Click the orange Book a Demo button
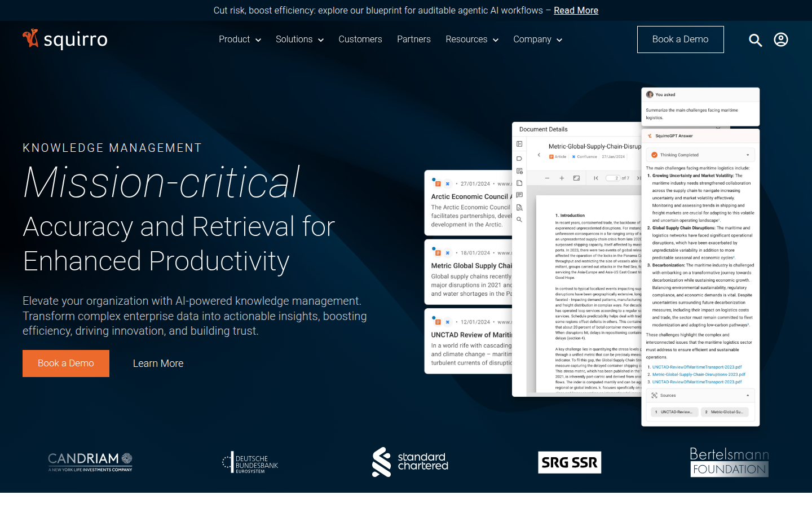 tap(66, 364)
